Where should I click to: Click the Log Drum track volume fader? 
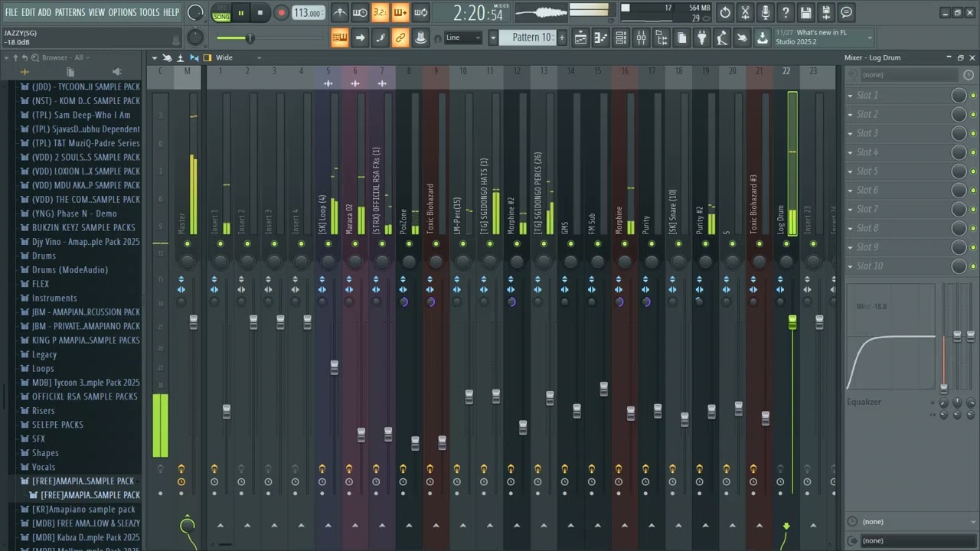tap(792, 322)
